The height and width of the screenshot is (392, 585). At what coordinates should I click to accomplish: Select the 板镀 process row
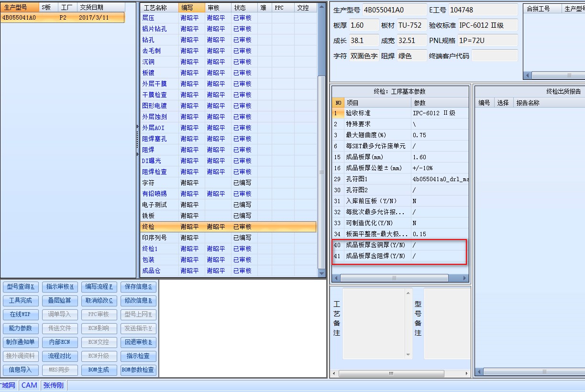coord(229,73)
